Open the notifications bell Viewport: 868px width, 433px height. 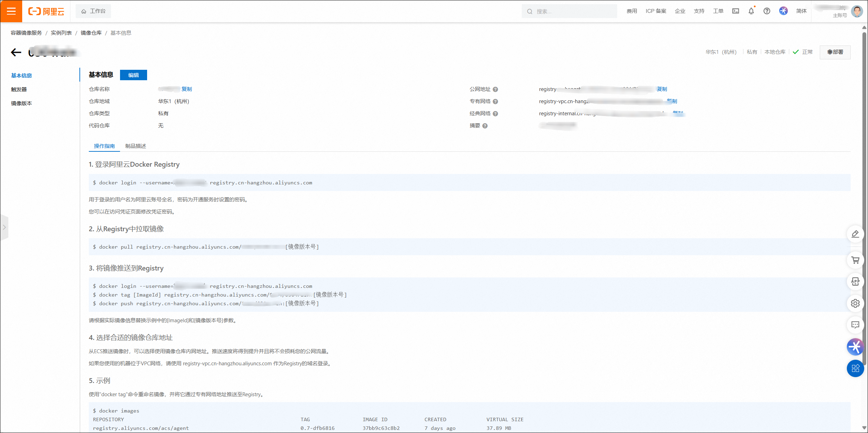pos(751,11)
